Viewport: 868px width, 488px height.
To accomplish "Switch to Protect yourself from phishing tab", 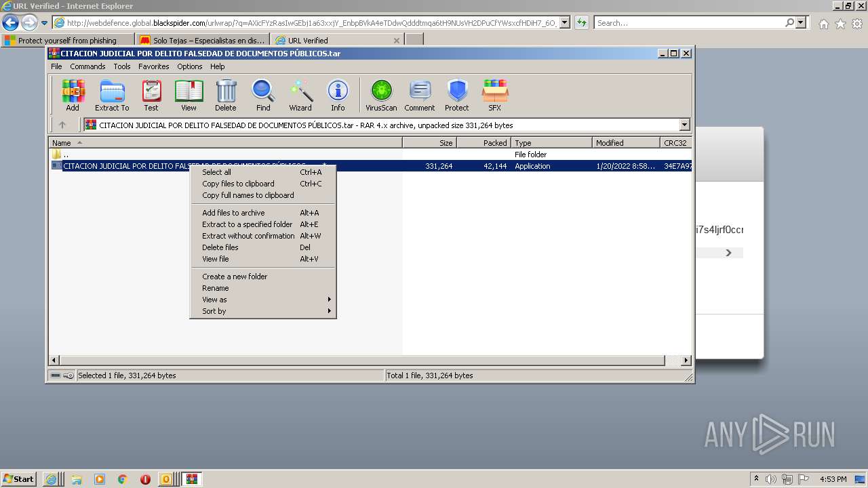I will pyautogui.click(x=68, y=40).
